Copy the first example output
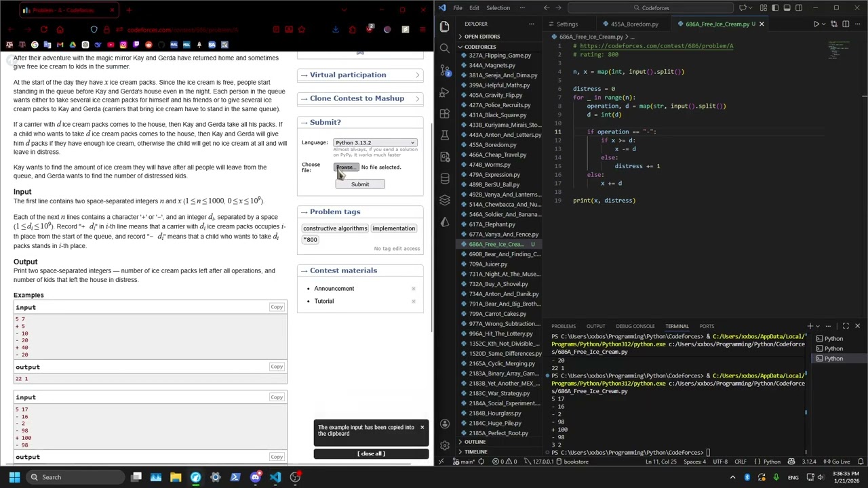 pos(277,367)
